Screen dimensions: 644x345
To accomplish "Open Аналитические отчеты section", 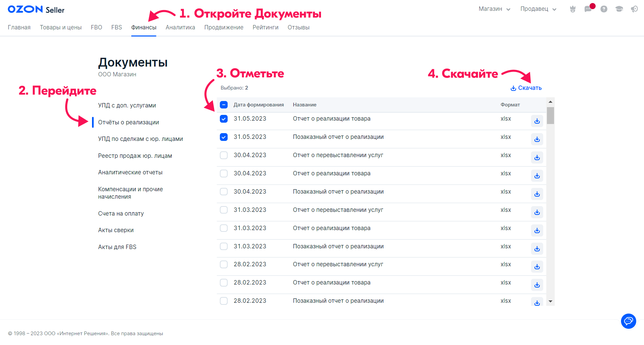I will [x=130, y=172].
